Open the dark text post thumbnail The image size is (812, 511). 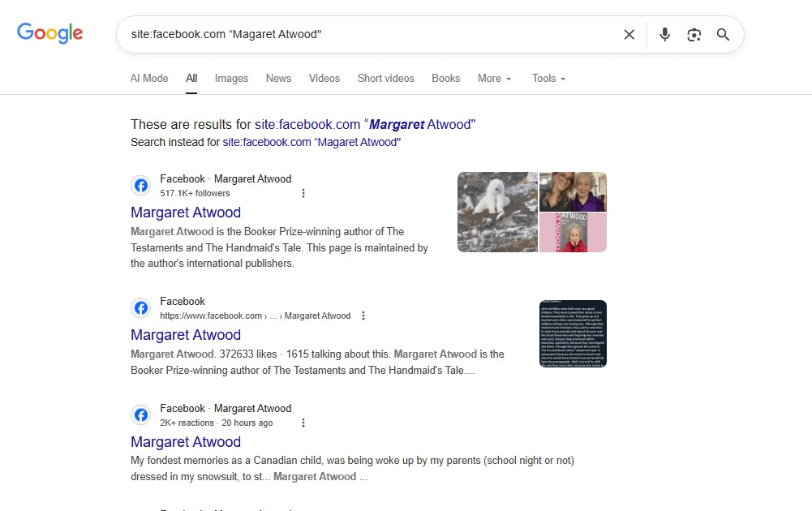pyautogui.click(x=573, y=334)
